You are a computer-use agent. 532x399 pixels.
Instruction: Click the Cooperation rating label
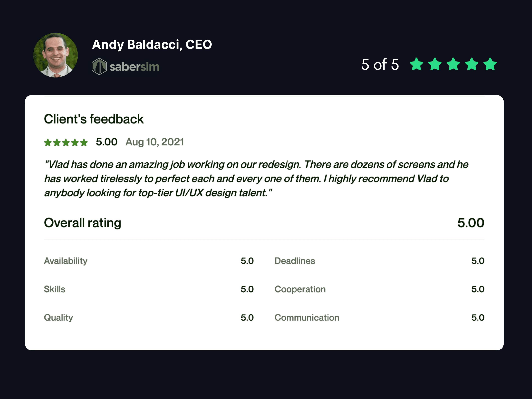coord(300,289)
